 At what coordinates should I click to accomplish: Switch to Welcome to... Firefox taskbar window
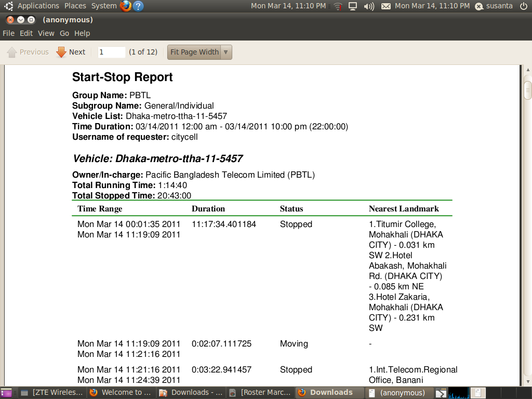tap(121, 393)
